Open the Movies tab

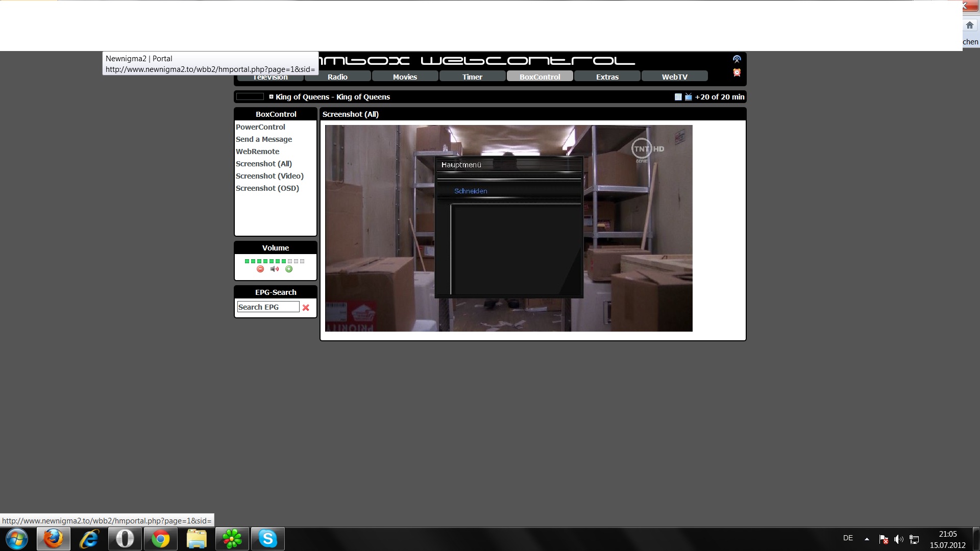click(x=405, y=77)
